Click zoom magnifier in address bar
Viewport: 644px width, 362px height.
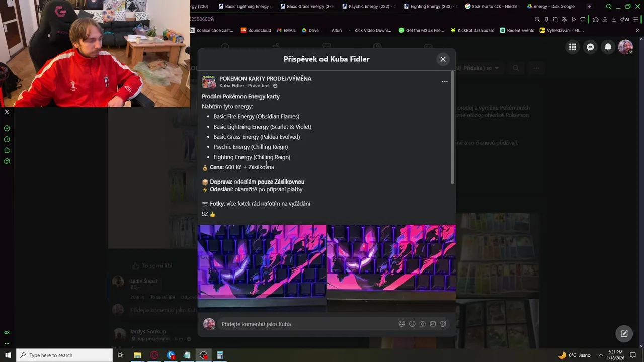[537, 19]
